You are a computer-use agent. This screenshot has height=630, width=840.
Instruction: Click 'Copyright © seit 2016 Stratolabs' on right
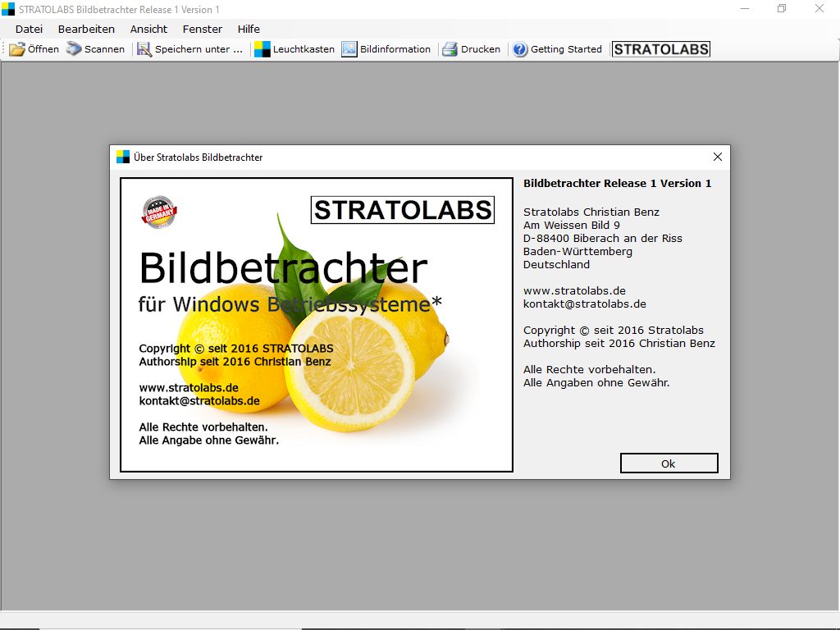(x=614, y=331)
